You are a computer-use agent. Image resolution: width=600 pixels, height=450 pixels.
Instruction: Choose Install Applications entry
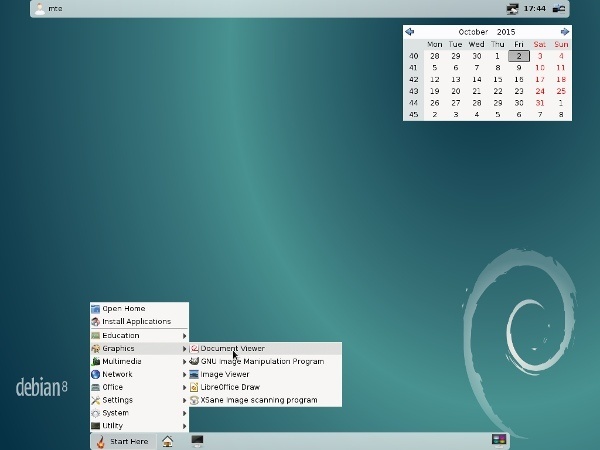[139, 321]
